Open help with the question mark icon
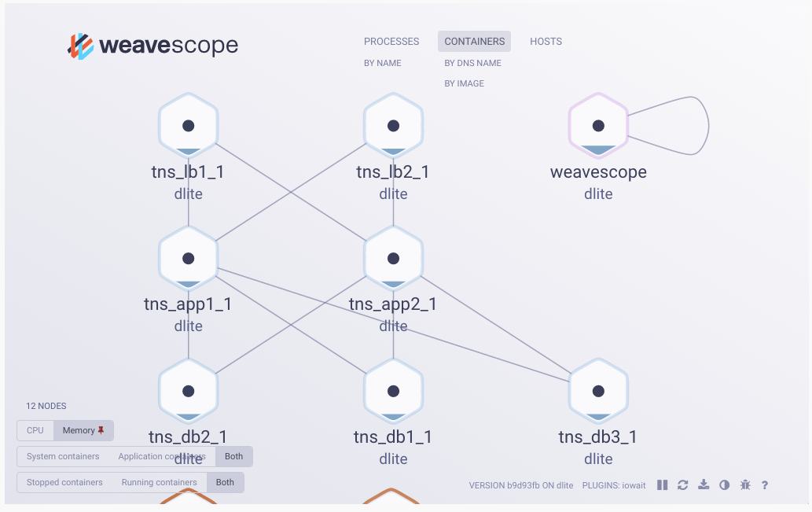This screenshot has height=512, width=812. tap(764, 485)
